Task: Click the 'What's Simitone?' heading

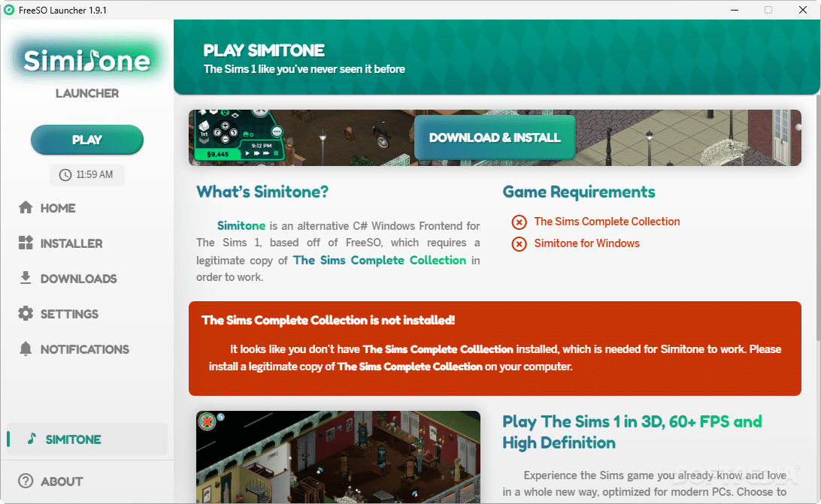Action: (262, 192)
